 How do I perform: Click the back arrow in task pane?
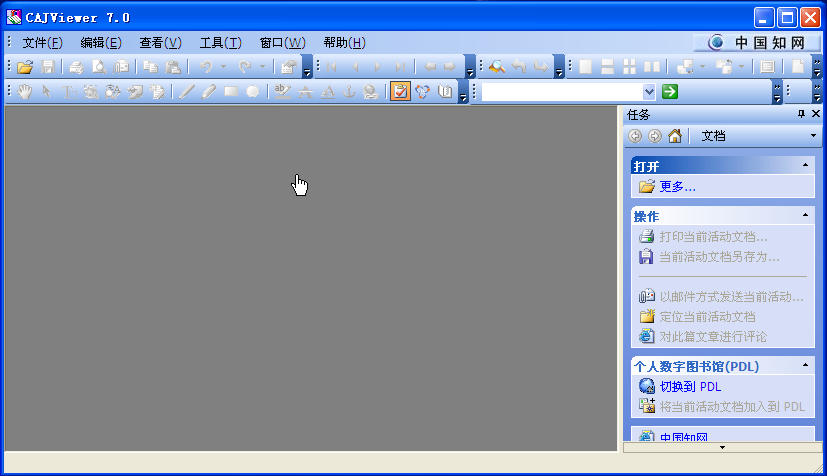coord(635,136)
